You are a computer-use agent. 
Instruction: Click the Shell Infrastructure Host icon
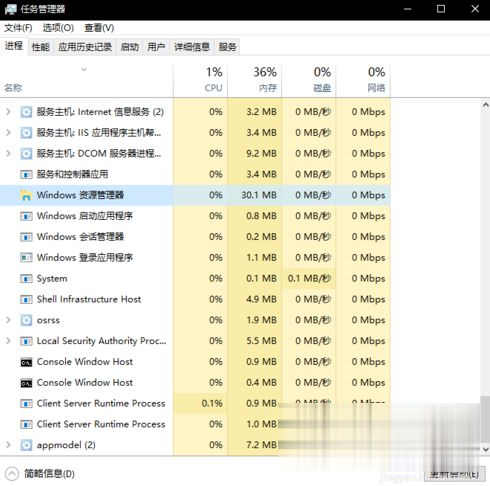pos(26,299)
